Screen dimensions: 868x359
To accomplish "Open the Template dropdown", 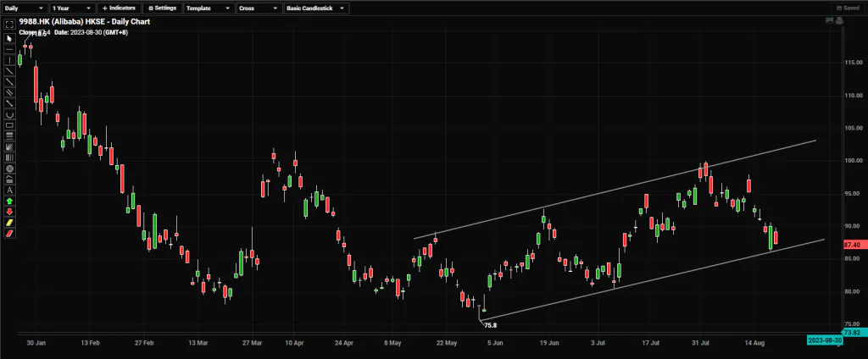I will [209, 8].
